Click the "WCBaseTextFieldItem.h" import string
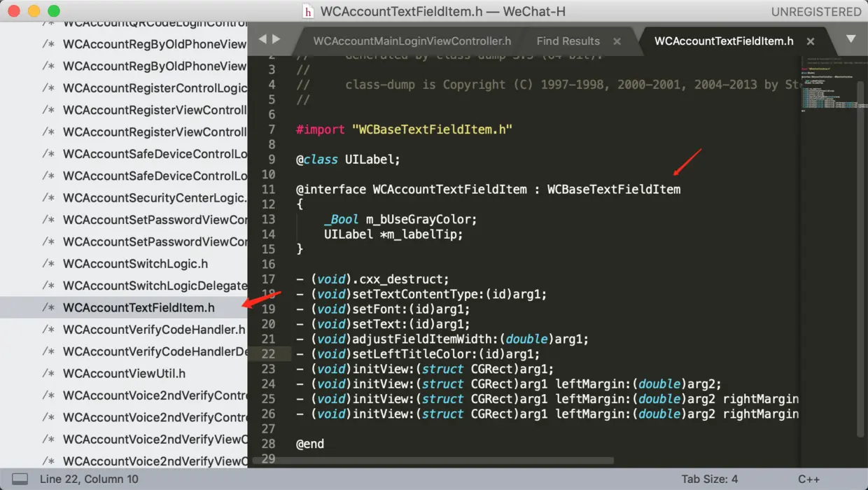Image resolution: width=868 pixels, height=490 pixels. pyautogui.click(x=433, y=129)
